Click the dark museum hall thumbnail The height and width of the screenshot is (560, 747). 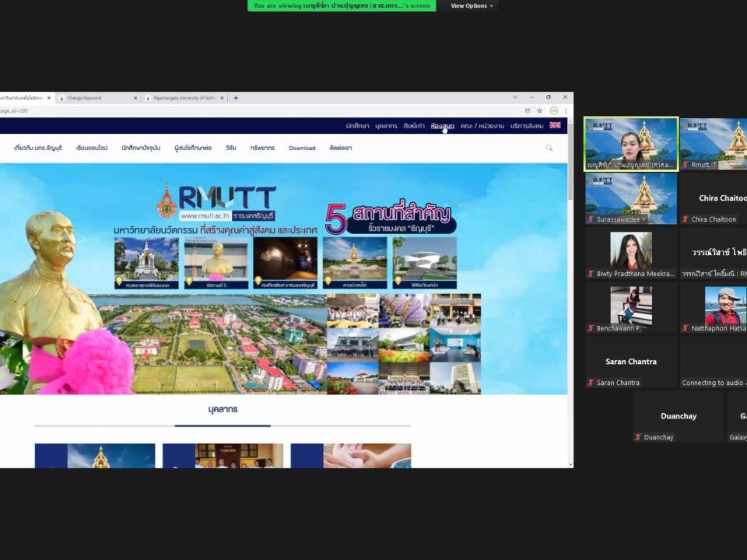pyautogui.click(x=286, y=263)
